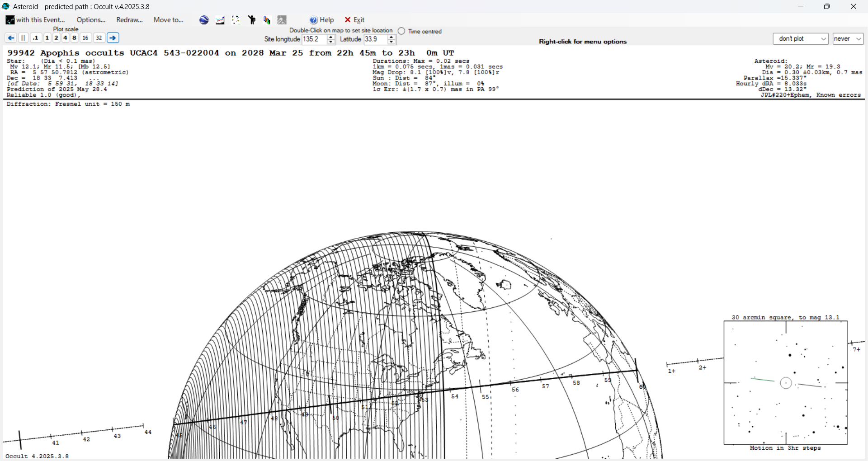Open the Redraw... menu
868x461 pixels.
click(x=129, y=20)
